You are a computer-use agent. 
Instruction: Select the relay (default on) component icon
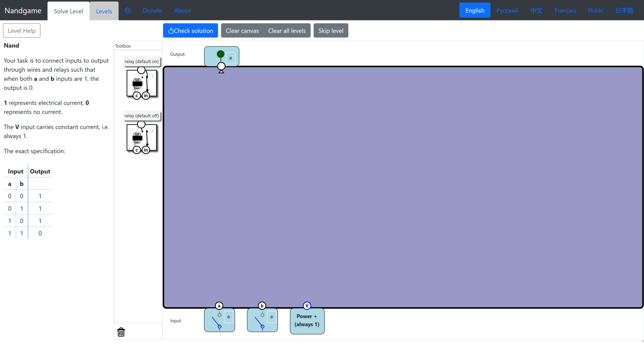(x=142, y=83)
